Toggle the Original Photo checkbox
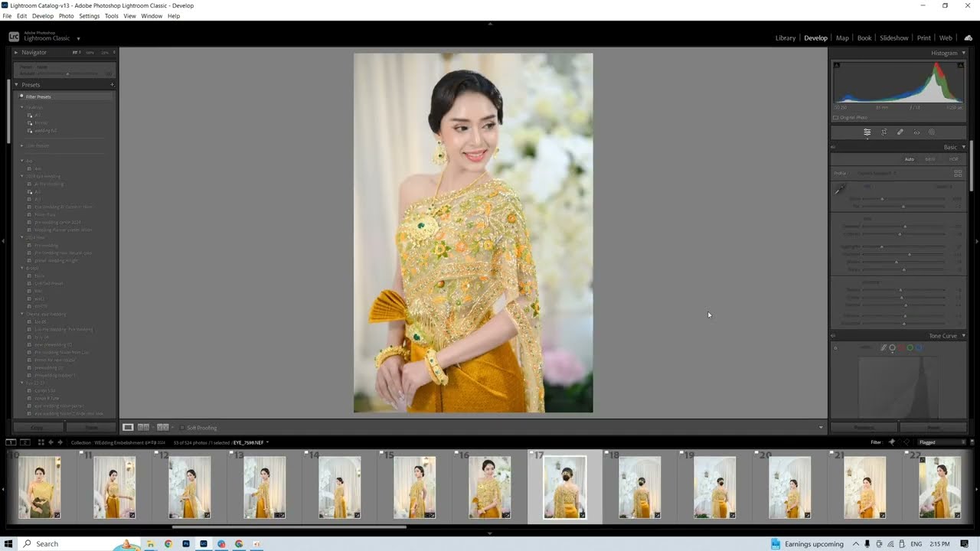The height and width of the screenshot is (551, 980). tap(835, 118)
